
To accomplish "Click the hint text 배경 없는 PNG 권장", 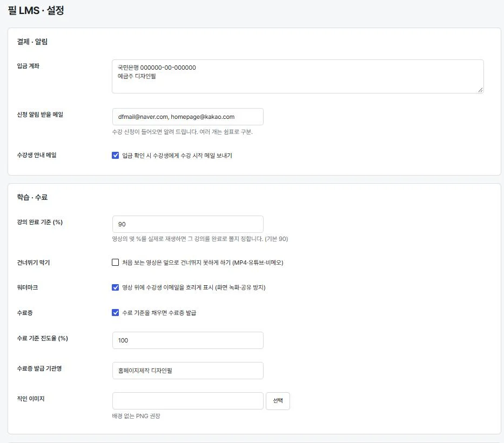I will point(136,416).
